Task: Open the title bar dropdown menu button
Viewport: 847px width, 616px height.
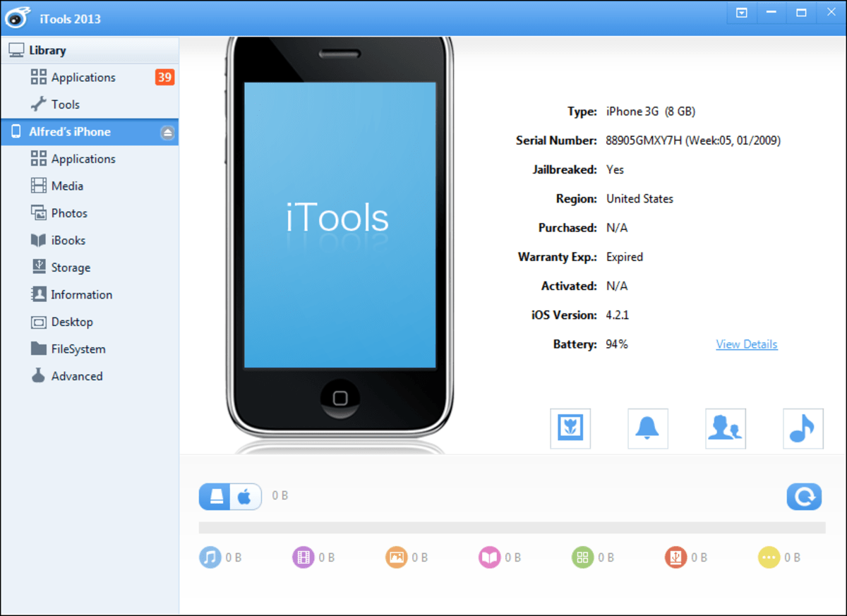Action: [x=742, y=12]
